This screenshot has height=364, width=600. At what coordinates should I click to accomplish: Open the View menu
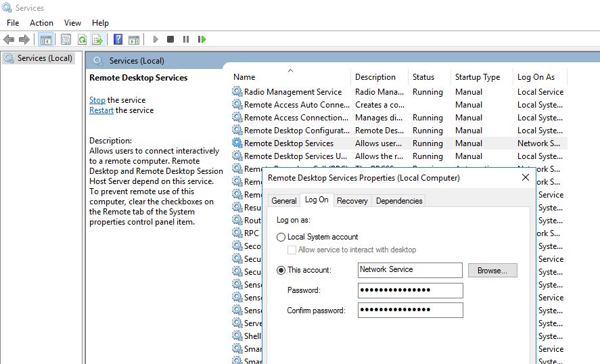(x=72, y=23)
